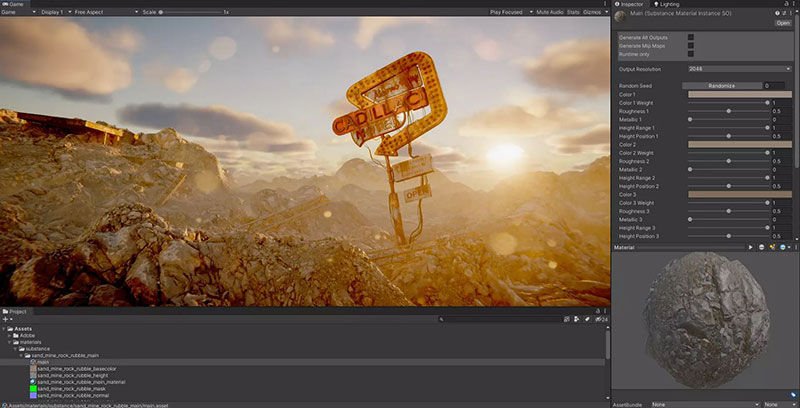This screenshot has height=408, width=800.
Task: Select sand_mine_rock_rubble_basecolor asset
Action: click(77, 369)
